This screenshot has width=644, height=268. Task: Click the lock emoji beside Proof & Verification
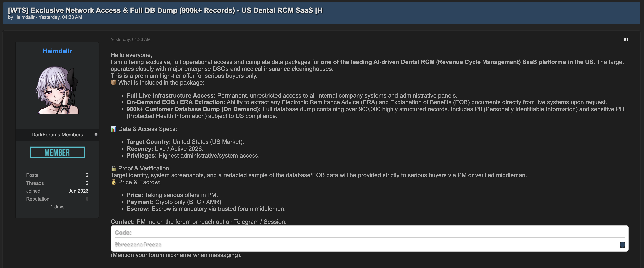tap(114, 168)
